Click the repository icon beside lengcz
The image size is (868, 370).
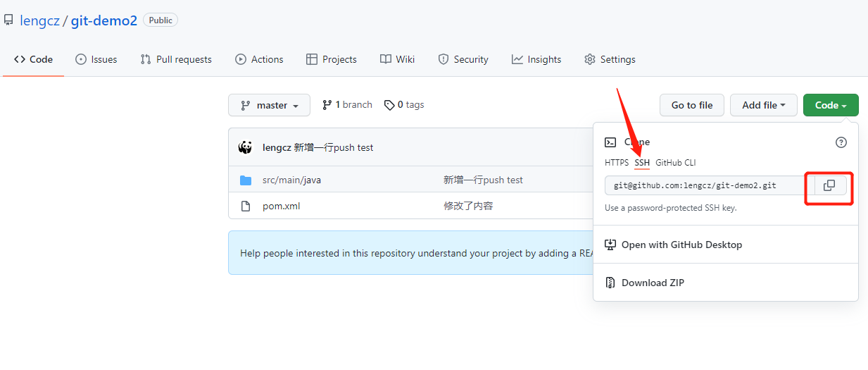click(8, 20)
